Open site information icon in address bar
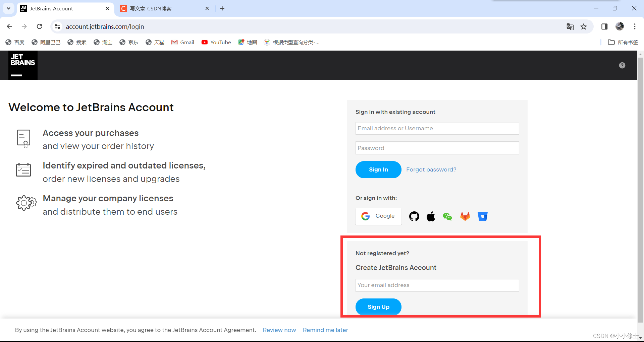Viewport: 644px width, 342px height. tap(58, 26)
